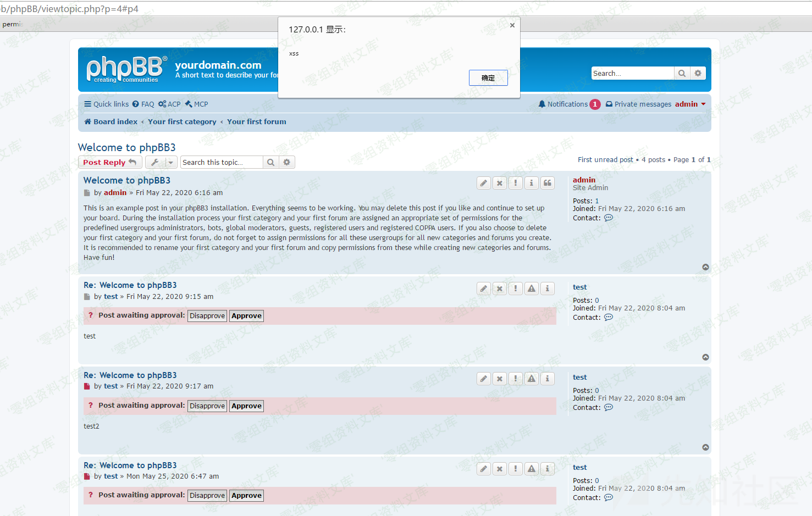Report the admin's Welcome to phpBB3 post
812x516 pixels.
516,183
